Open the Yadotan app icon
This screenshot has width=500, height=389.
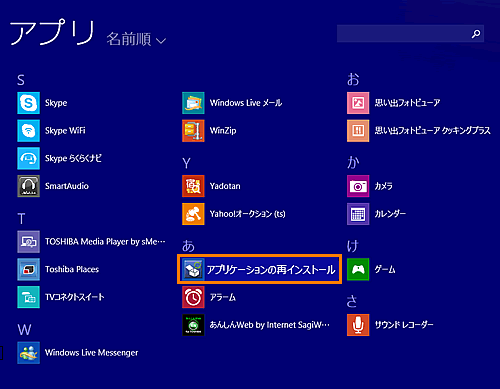193,186
